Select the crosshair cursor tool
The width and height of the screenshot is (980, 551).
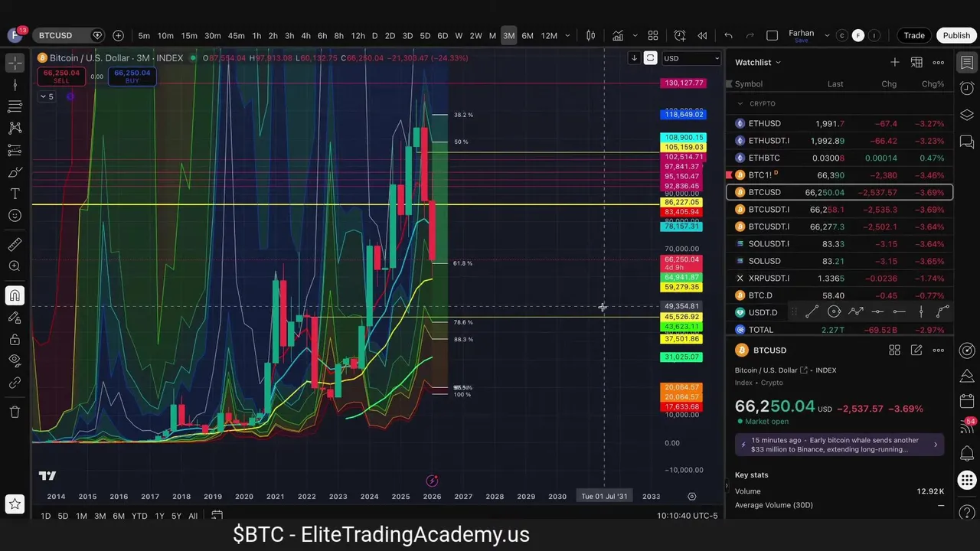15,64
